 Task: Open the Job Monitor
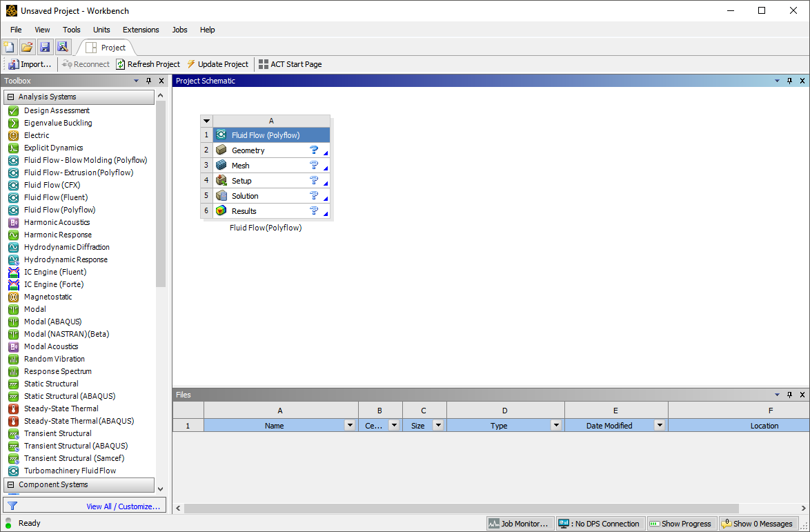click(x=520, y=523)
